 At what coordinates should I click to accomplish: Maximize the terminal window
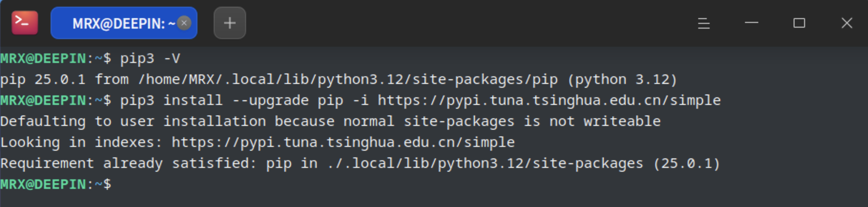click(x=799, y=23)
